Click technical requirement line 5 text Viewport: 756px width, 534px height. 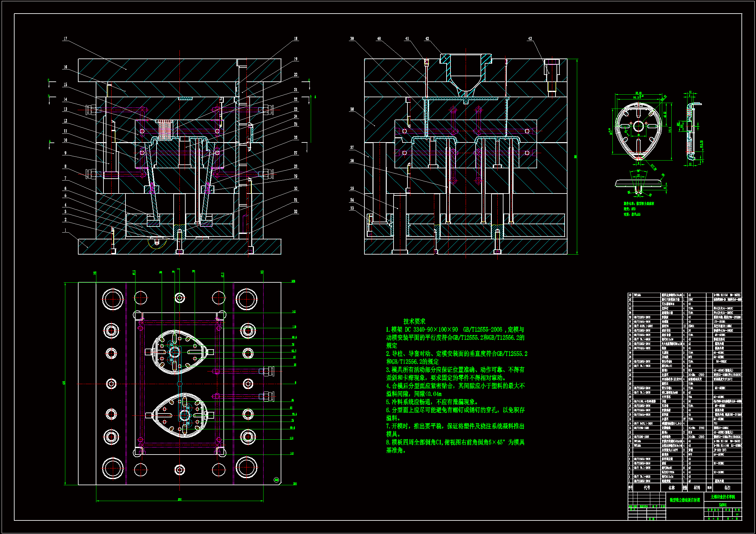coord(432,402)
